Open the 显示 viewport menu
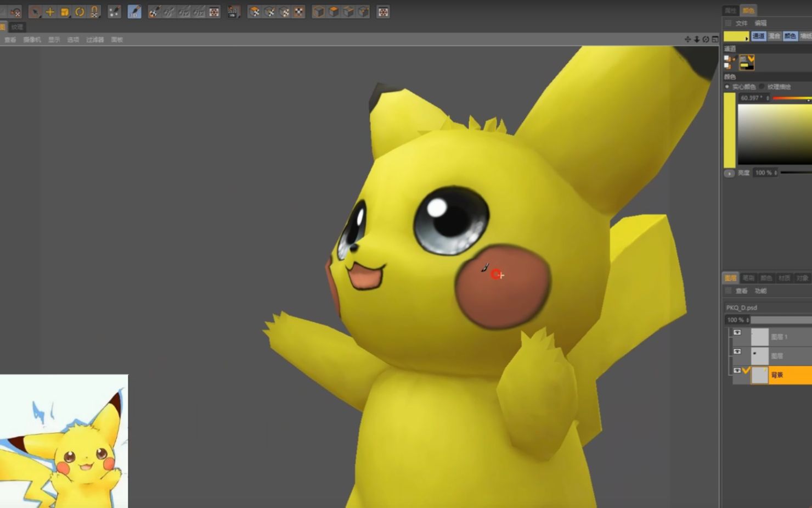The height and width of the screenshot is (508, 812). coord(54,40)
